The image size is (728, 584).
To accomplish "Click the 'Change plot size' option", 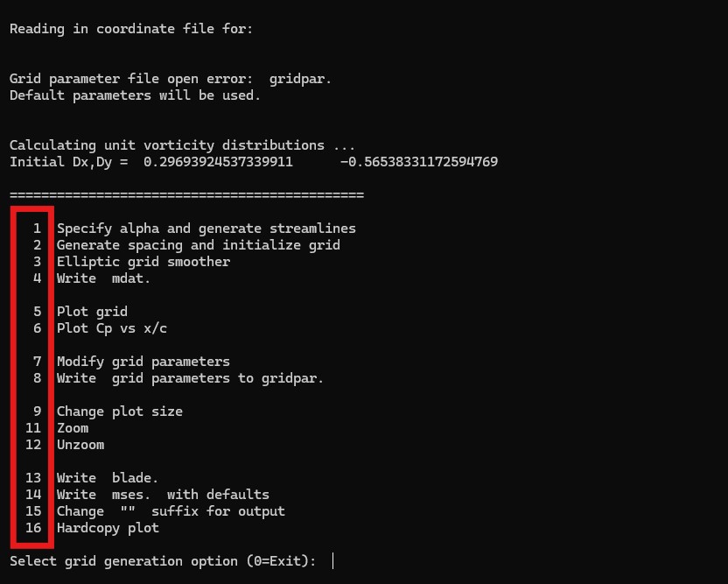I will click(x=120, y=412).
